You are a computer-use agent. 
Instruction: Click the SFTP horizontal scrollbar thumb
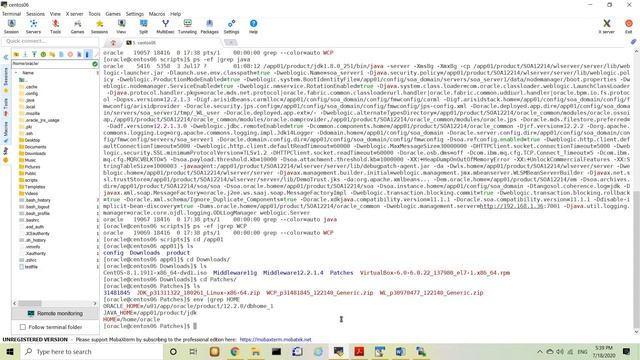click(29, 303)
